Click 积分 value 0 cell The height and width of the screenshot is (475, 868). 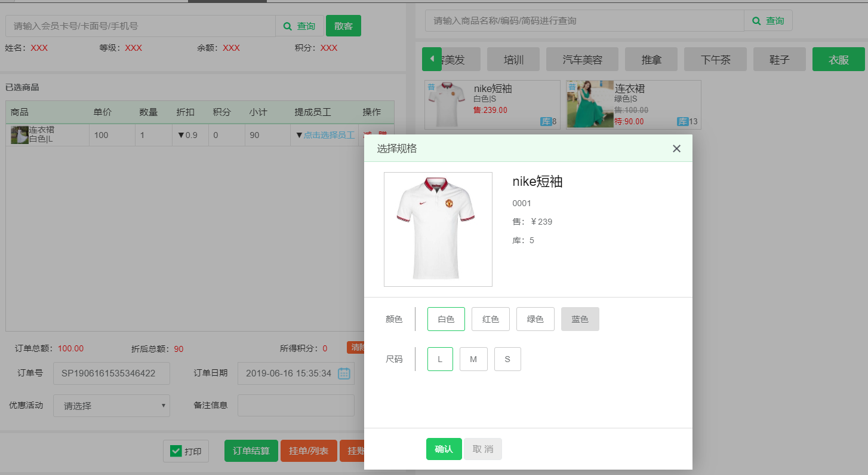pos(227,135)
